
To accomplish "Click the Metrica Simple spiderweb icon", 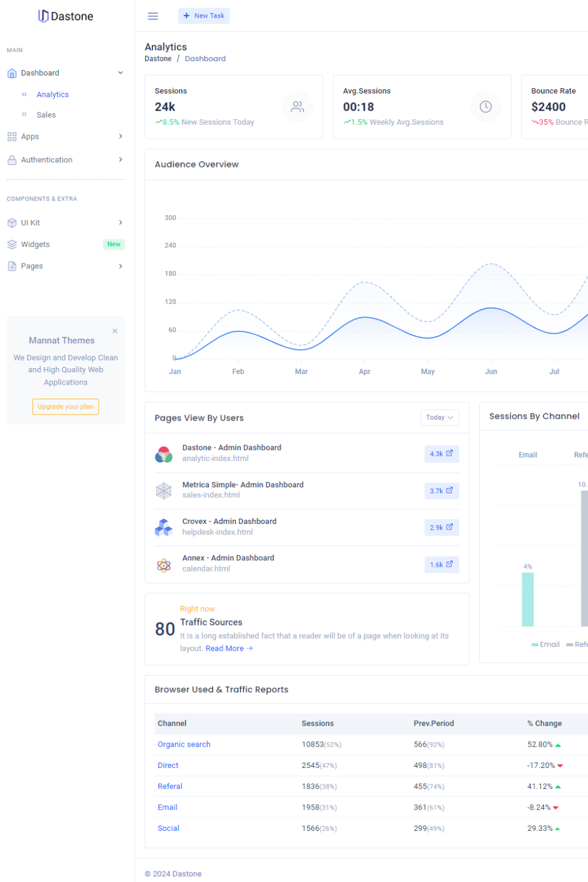I will (x=163, y=490).
